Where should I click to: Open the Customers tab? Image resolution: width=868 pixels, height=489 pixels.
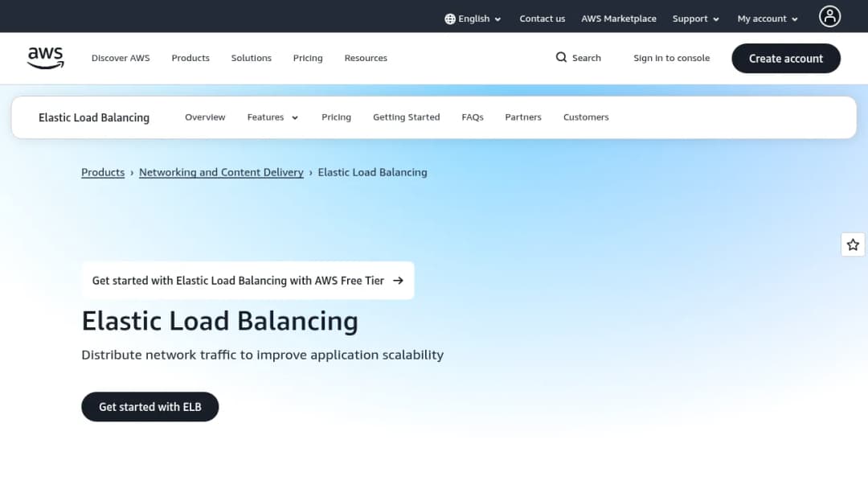(586, 117)
